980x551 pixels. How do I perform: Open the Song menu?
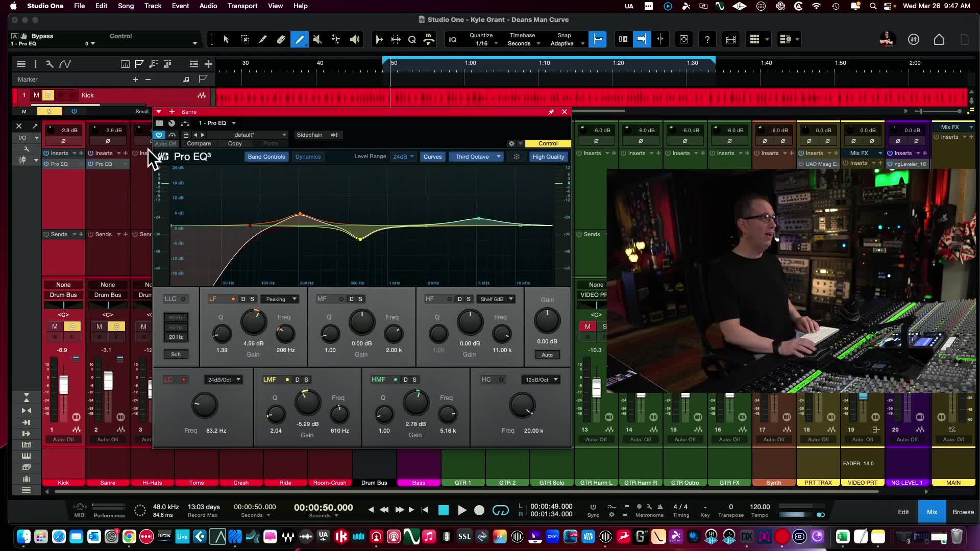click(126, 6)
